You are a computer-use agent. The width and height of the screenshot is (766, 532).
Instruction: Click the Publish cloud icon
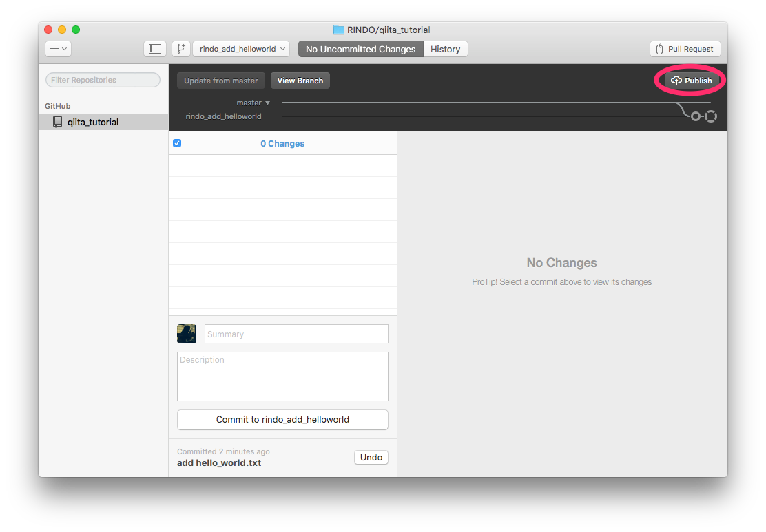pyautogui.click(x=678, y=80)
